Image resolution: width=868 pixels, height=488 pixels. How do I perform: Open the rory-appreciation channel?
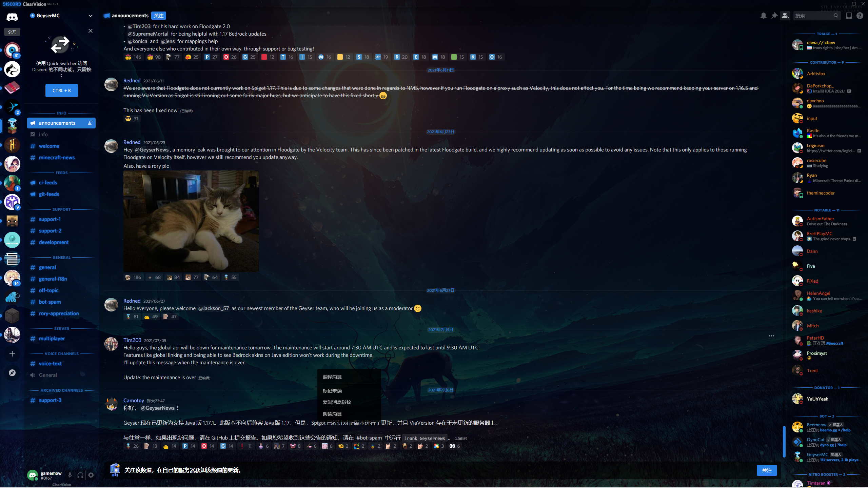[61, 313]
